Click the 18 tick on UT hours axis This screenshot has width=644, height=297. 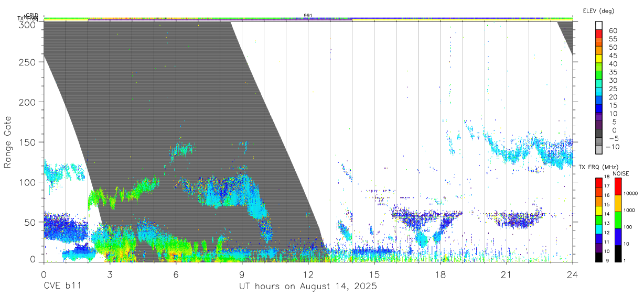[x=440, y=274]
